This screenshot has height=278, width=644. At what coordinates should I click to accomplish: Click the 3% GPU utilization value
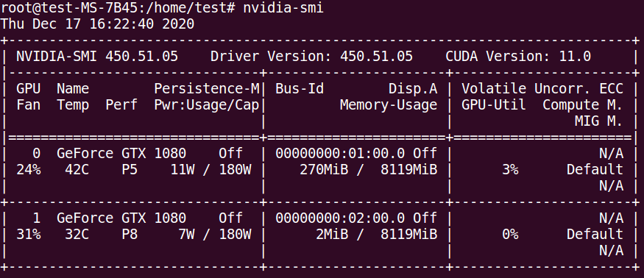(x=510, y=170)
